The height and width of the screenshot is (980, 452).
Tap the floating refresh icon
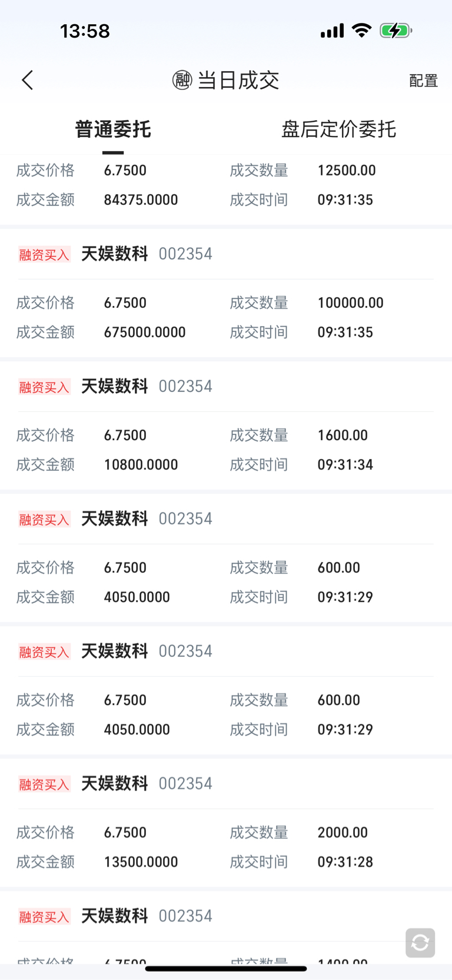[x=420, y=943]
